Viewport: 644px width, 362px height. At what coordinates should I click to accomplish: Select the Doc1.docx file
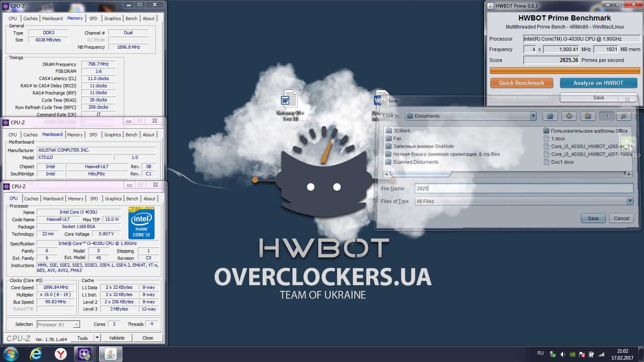[x=559, y=162]
